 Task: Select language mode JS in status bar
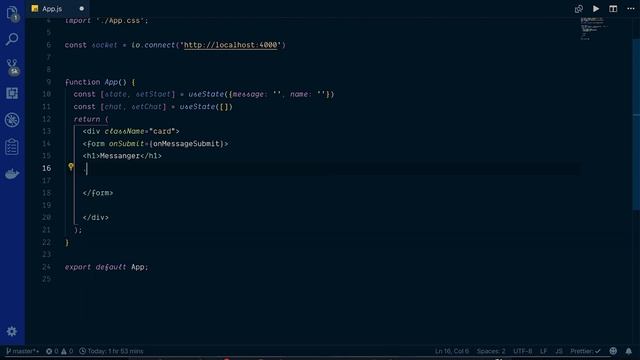[559, 351]
